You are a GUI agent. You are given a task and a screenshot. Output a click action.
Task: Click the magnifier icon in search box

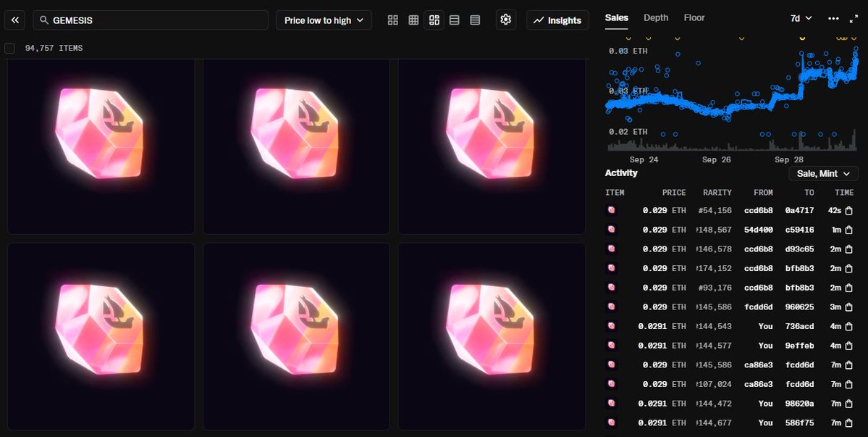tap(44, 20)
